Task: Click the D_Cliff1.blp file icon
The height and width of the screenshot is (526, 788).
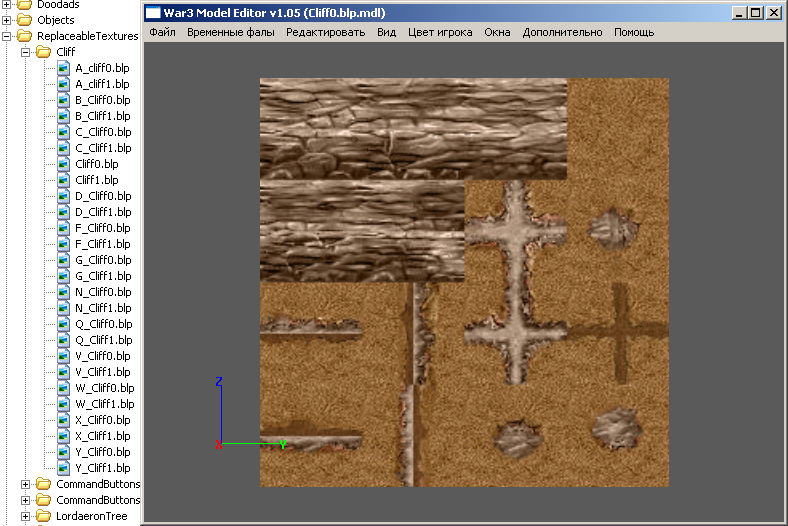Action: point(63,212)
